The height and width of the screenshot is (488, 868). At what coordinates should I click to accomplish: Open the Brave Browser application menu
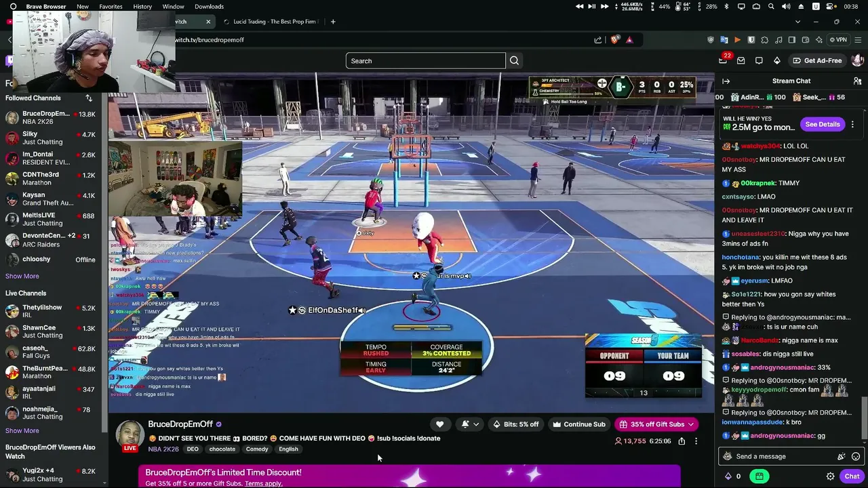coord(46,7)
